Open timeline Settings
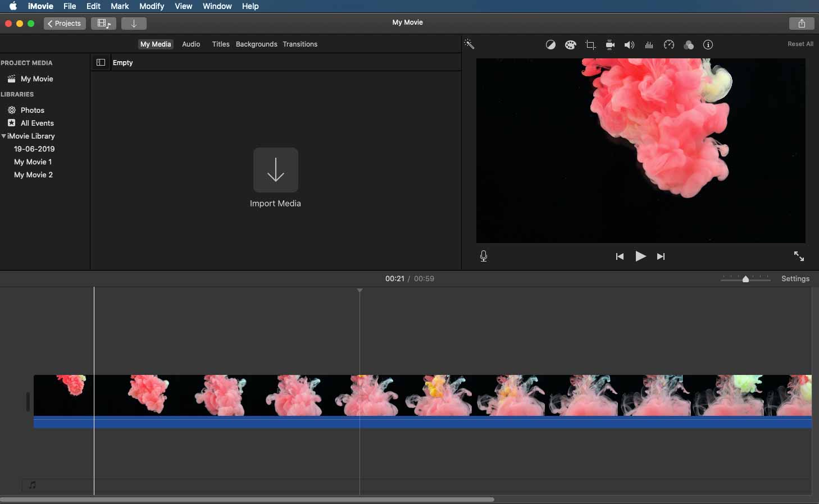 (x=795, y=278)
